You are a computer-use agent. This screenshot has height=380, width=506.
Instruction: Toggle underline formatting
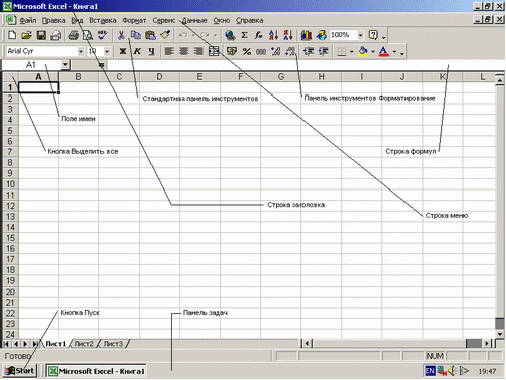click(x=152, y=51)
